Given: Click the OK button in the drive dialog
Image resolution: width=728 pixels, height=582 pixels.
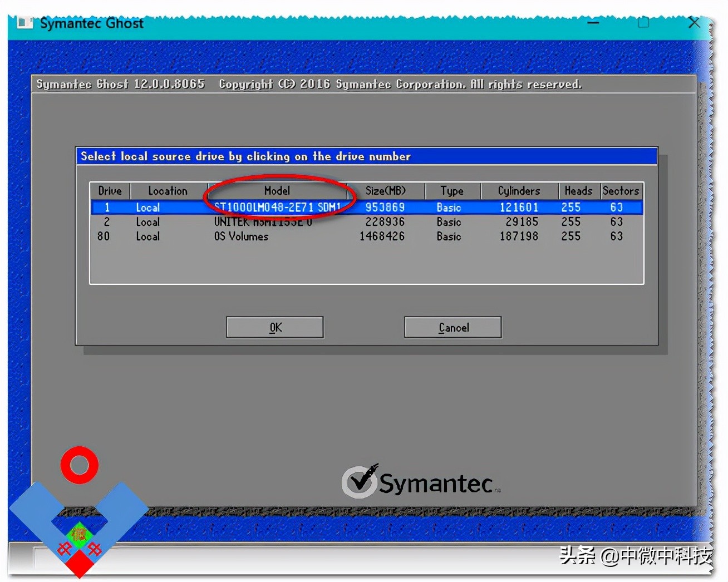Looking at the screenshot, I should tap(275, 327).
